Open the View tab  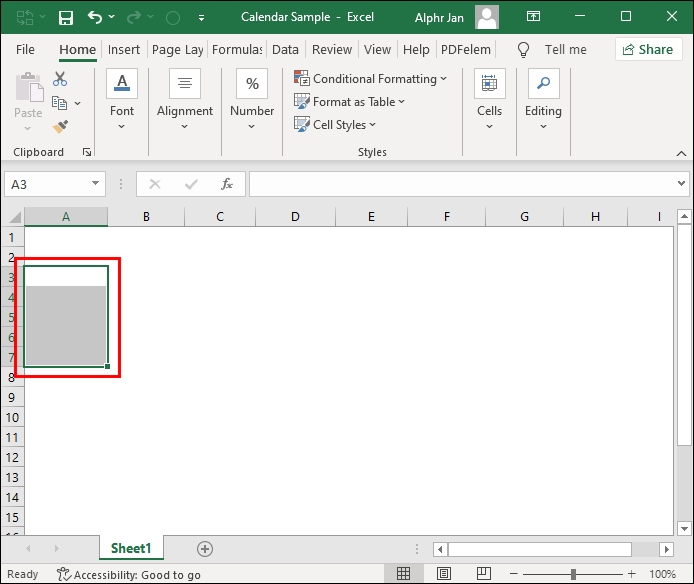coord(378,50)
